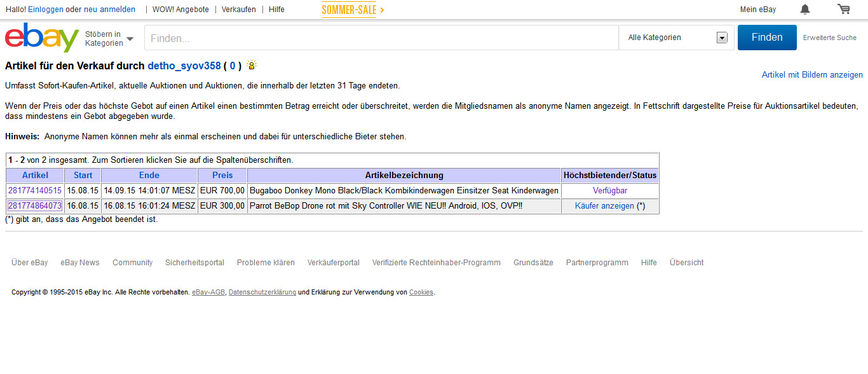Open seller profile detho_syov358

coord(184,66)
